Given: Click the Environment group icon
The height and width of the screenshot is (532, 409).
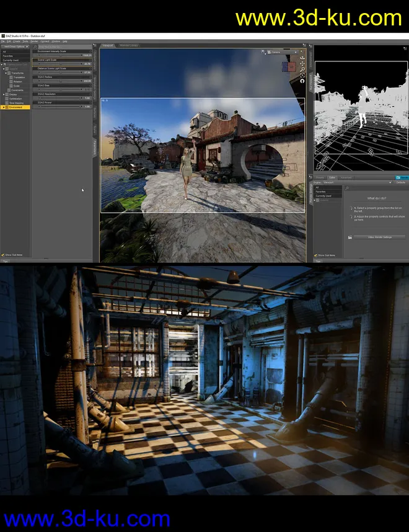Looking at the screenshot, I should pos(7,107).
